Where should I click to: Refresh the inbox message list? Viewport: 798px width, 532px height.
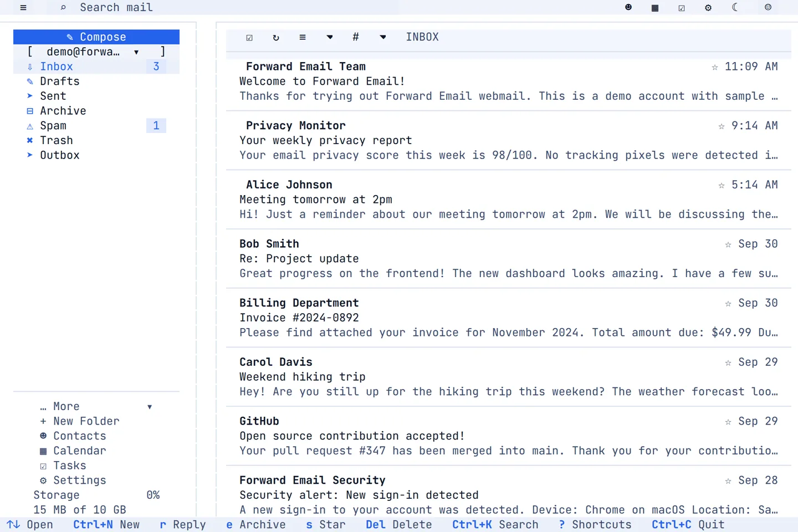tap(276, 37)
